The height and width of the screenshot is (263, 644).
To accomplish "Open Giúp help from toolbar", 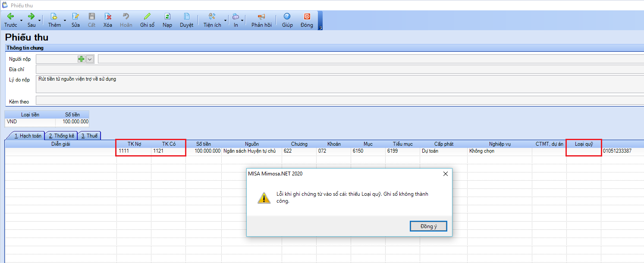I will click(x=287, y=17).
